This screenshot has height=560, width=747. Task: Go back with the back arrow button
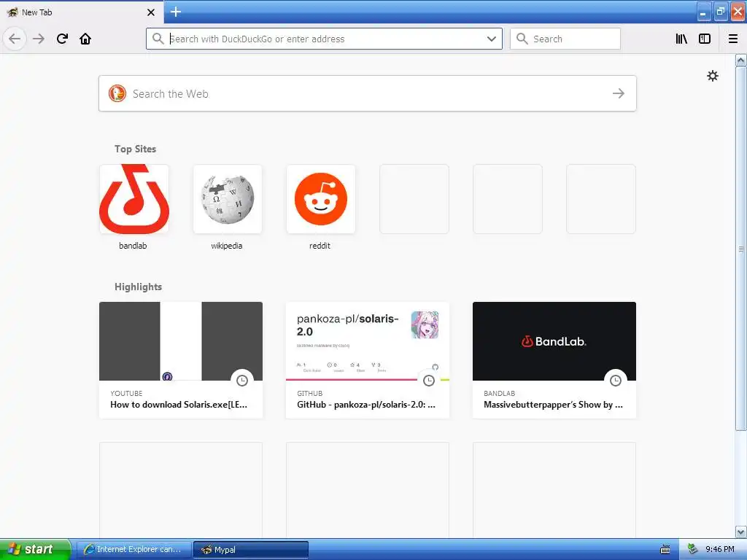click(x=15, y=39)
